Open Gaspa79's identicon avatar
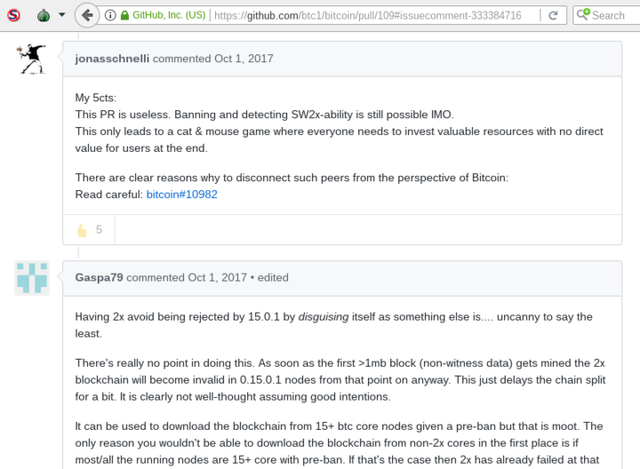 pos(32,278)
